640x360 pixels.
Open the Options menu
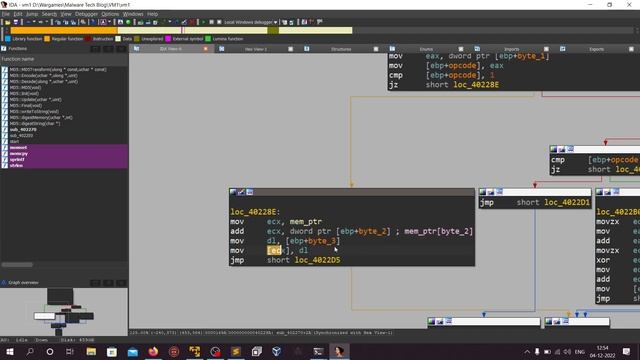[x=110, y=14]
